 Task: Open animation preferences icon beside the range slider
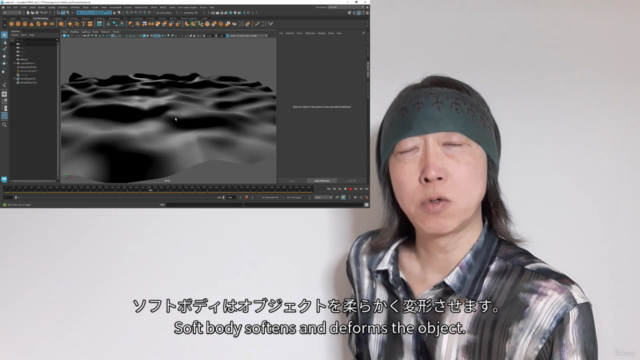tap(366, 197)
